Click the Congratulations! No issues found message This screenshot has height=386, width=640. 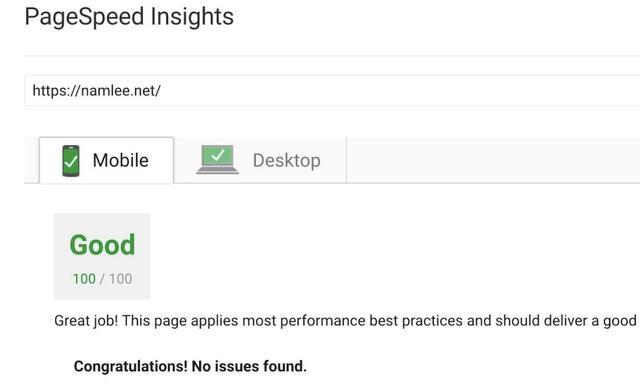[x=190, y=366]
